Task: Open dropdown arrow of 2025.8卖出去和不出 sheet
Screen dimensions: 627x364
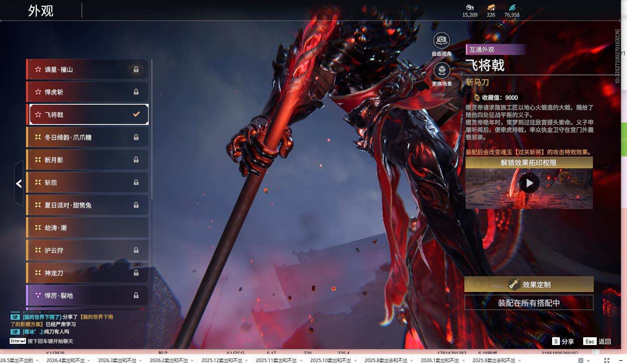Action: (412, 361)
